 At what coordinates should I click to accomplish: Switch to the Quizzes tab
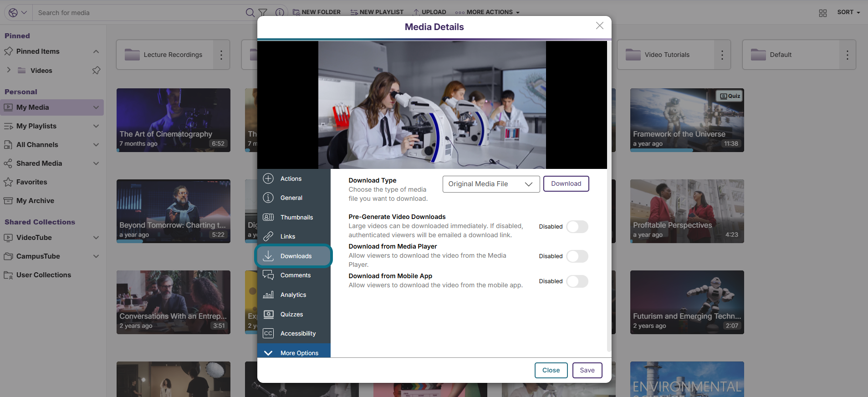294,314
